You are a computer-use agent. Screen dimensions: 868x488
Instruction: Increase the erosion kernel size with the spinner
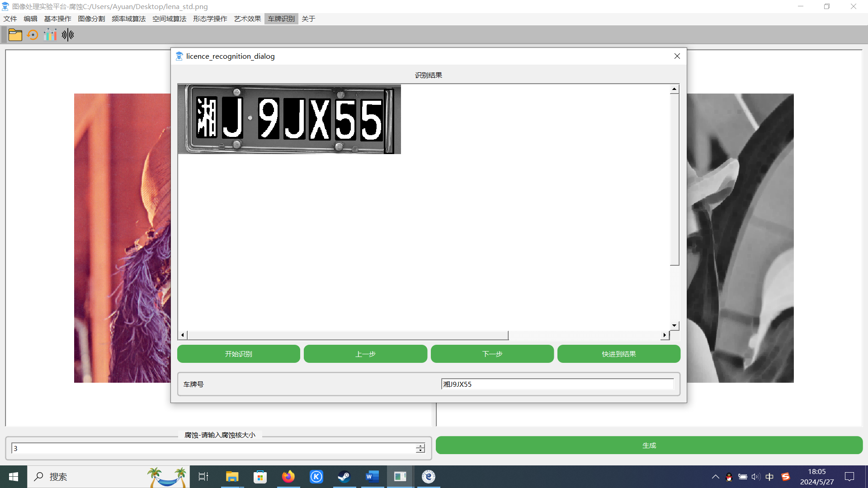420,446
